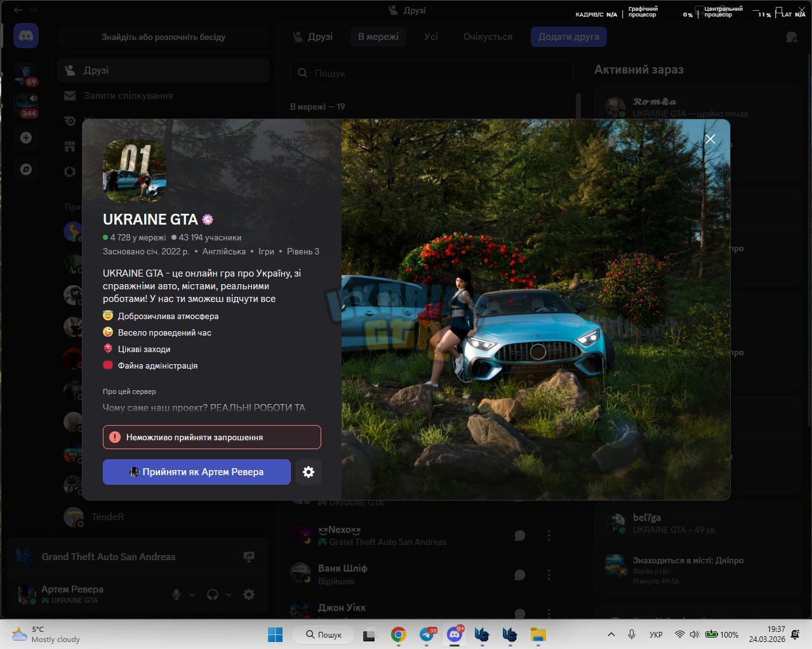812x649 pixels.
Task: Open the Nitro icon in sidebar
Action: (70, 121)
